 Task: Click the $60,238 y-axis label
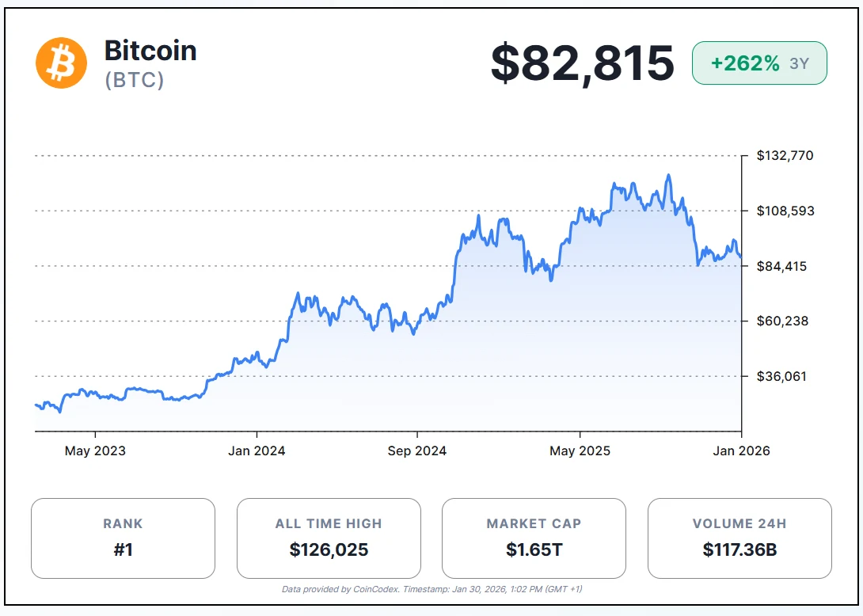coord(781,321)
